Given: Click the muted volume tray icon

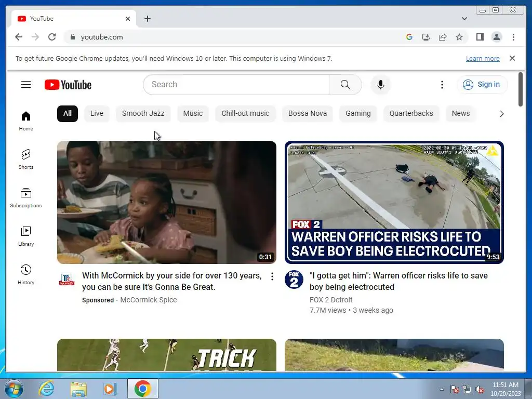Looking at the screenshot, I should (480, 390).
